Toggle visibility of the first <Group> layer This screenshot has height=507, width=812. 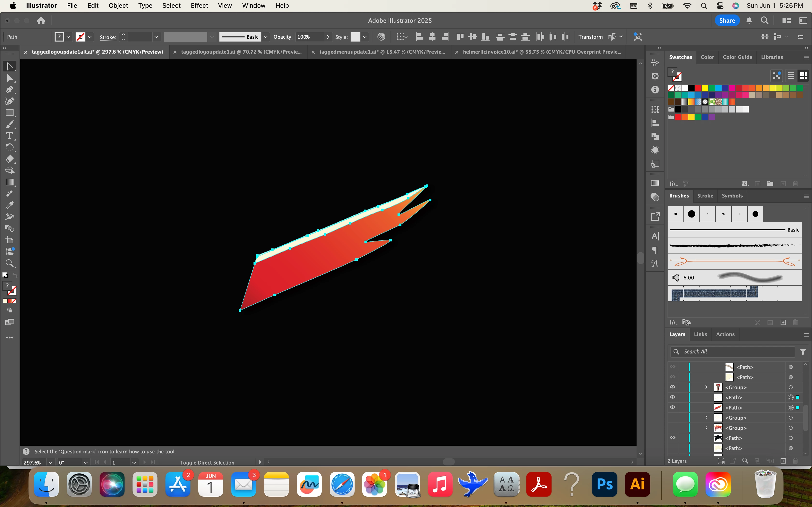point(672,387)
